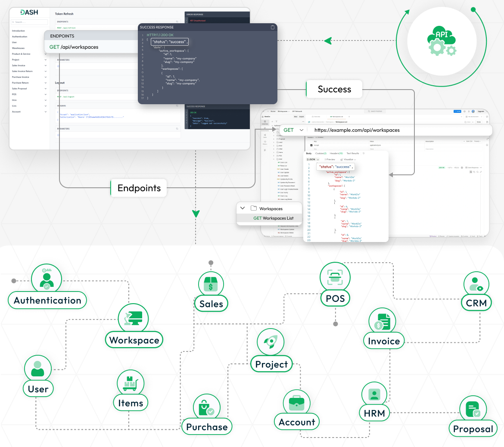Screen dimensions: 504x447
Task: Select the Sales dollar box icon
Action: pyautogui.click(x=211, y=284)
